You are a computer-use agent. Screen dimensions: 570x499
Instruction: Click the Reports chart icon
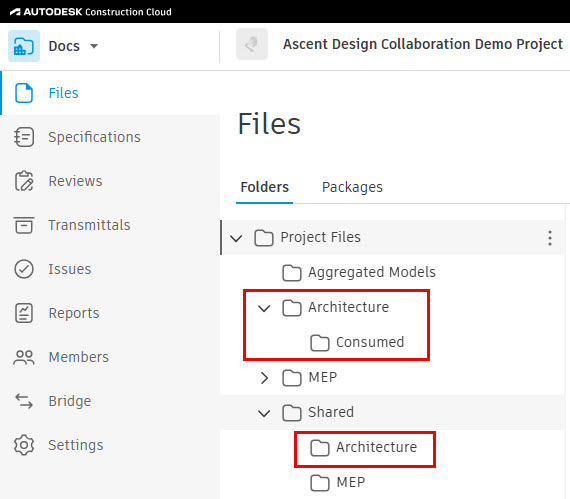tap(24, 313)
